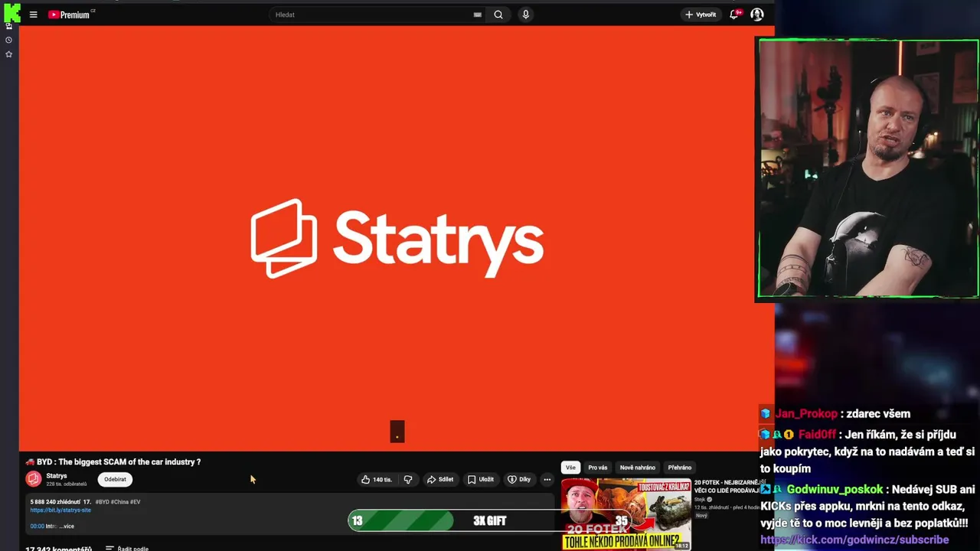The height and width of the screenshot is (551, 980).
Task: Open the Jan_Prokop chat username
Action: pyautogui.click(x=806, y=414)
